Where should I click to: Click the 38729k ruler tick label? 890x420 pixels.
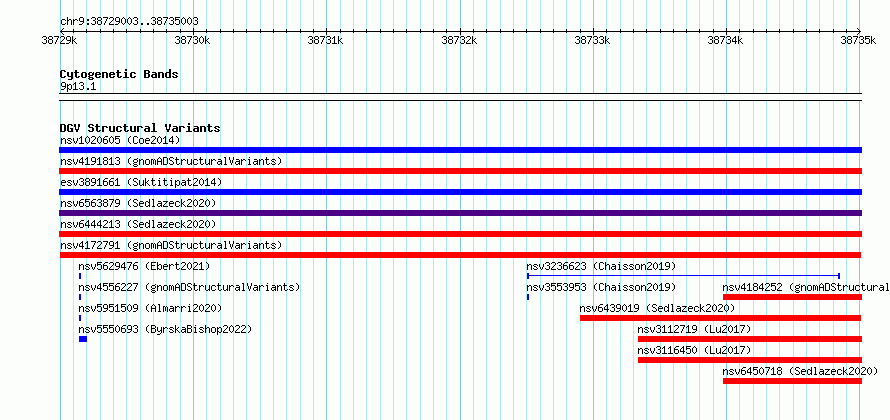(x=60, y=40)
